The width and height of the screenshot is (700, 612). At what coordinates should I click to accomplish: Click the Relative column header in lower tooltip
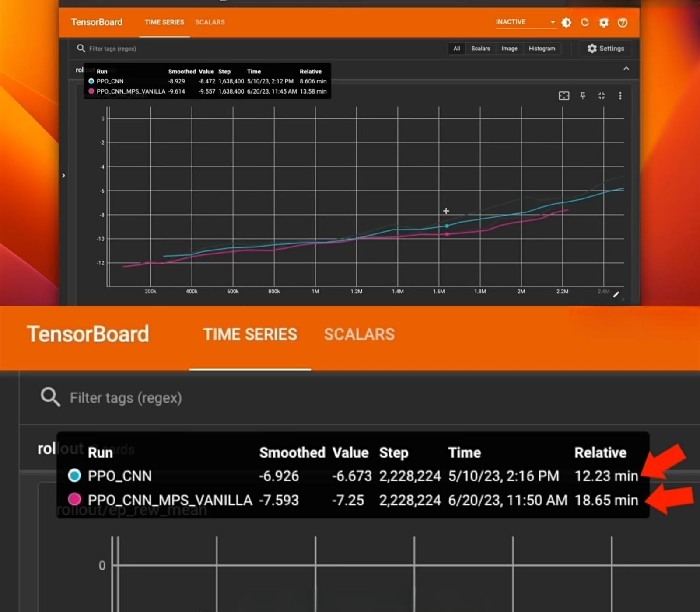pyautogui.click(x=600, y=452)
